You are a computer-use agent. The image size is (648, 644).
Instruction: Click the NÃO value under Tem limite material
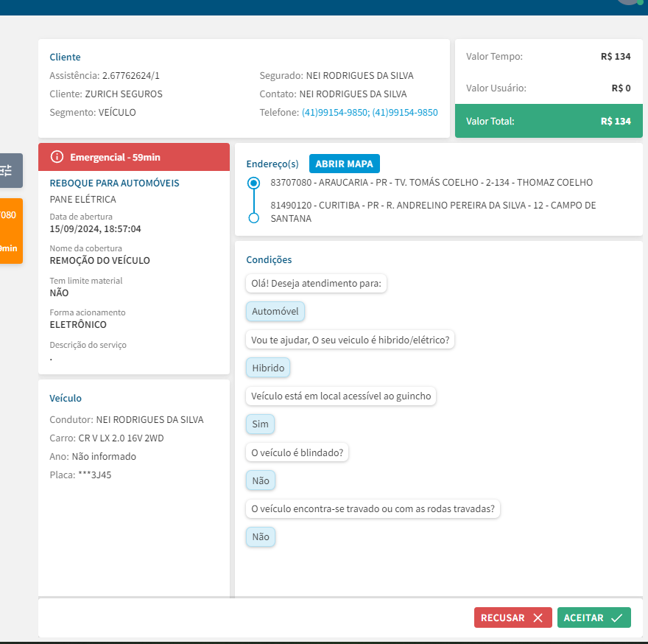[59, 293]
